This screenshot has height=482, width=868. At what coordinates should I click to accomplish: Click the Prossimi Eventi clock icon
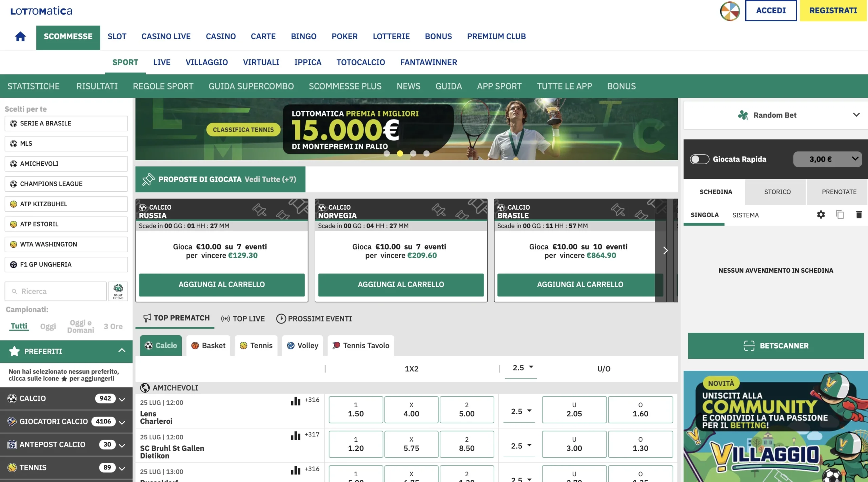[281, 319]
